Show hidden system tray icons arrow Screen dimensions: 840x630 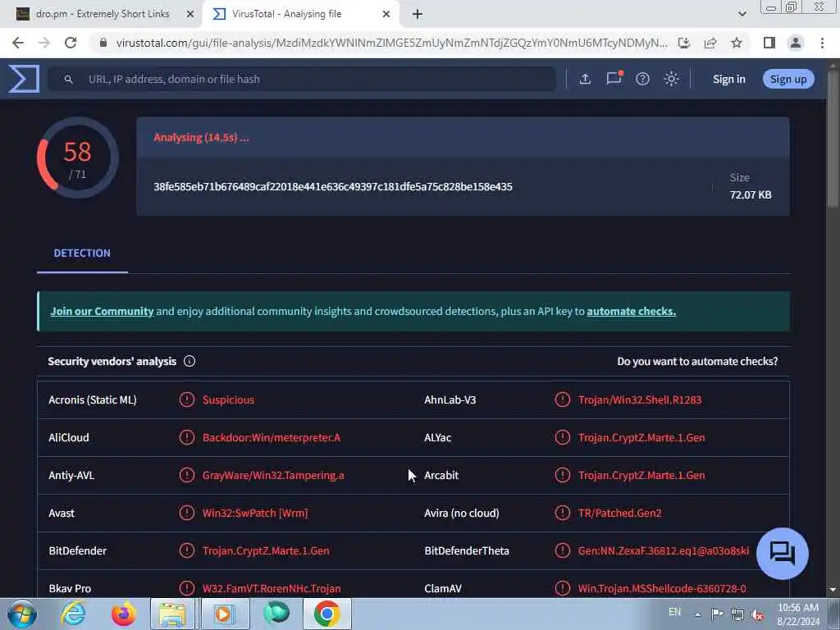point(697,614)
